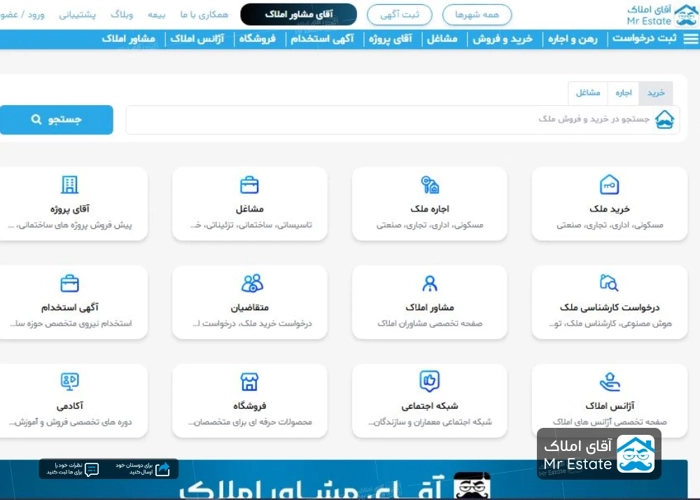Open the وبلاگ link
Screen dimensions: 700x500
pyautogui.click(x=122, y=15)
